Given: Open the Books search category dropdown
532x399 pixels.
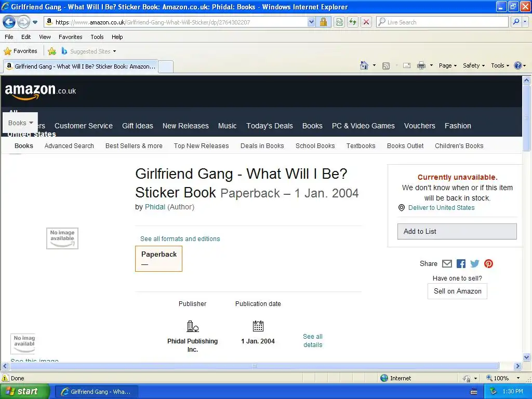Looking at the screenshot, I should click(20, 123).
